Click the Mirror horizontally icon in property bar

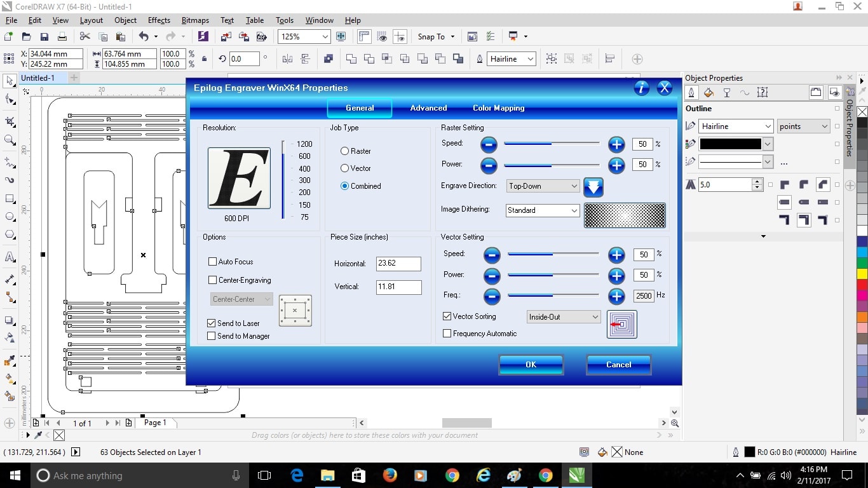click(x=287, y=59)
